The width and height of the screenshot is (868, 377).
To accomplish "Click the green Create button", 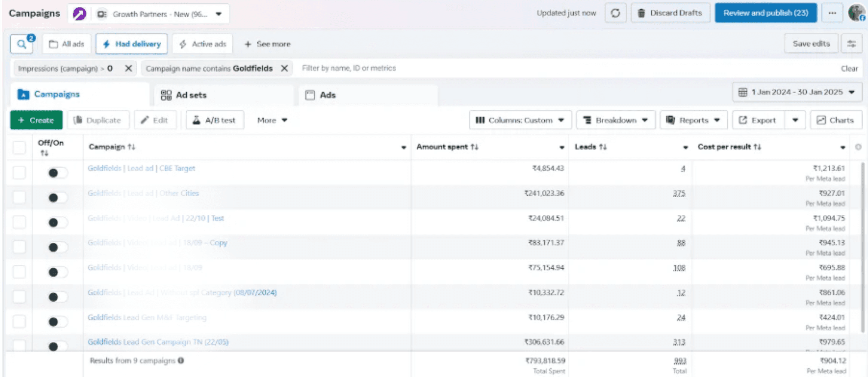I will click(36, 120).
